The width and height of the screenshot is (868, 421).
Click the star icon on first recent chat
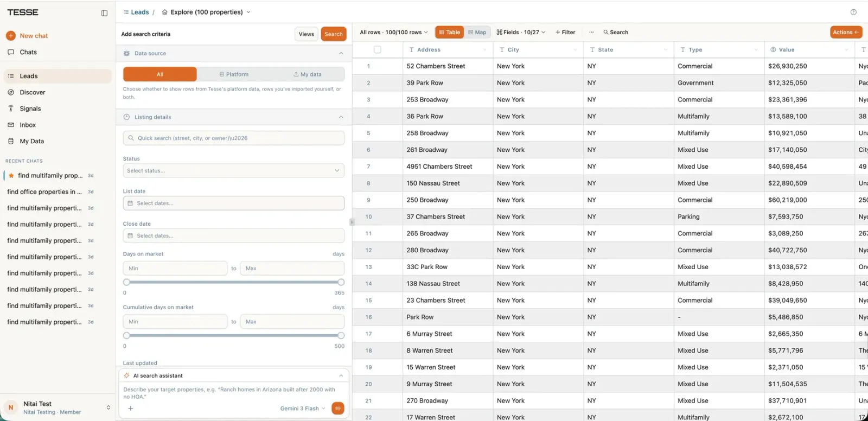pyautogui.click(x=11, y=175)
